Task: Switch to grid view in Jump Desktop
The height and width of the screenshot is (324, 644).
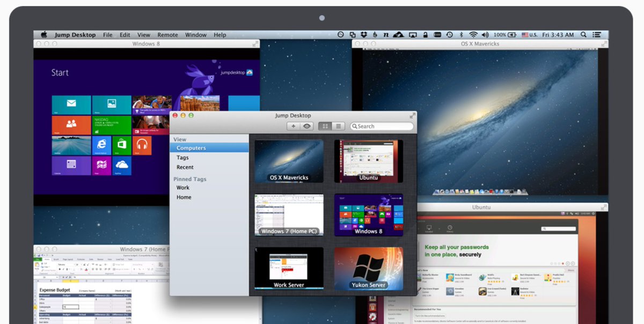Action: click(x=325, y=126)
